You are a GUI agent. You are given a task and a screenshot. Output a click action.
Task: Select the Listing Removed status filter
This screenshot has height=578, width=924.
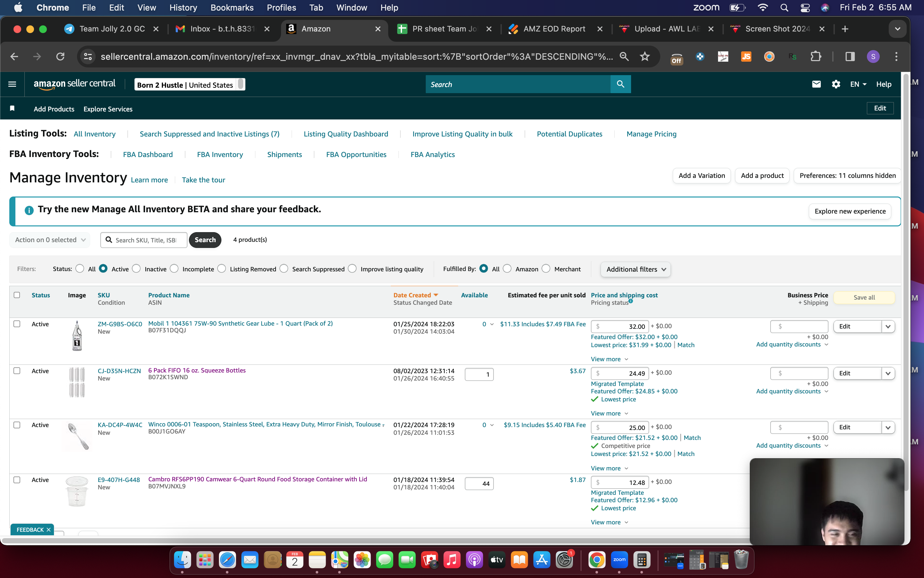click(221, 268)
